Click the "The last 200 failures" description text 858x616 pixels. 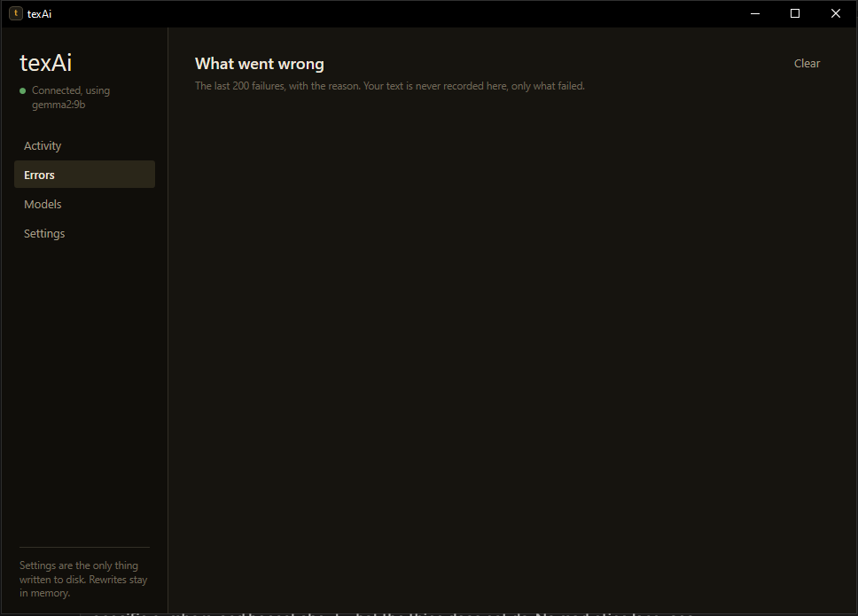pos(390,86)
